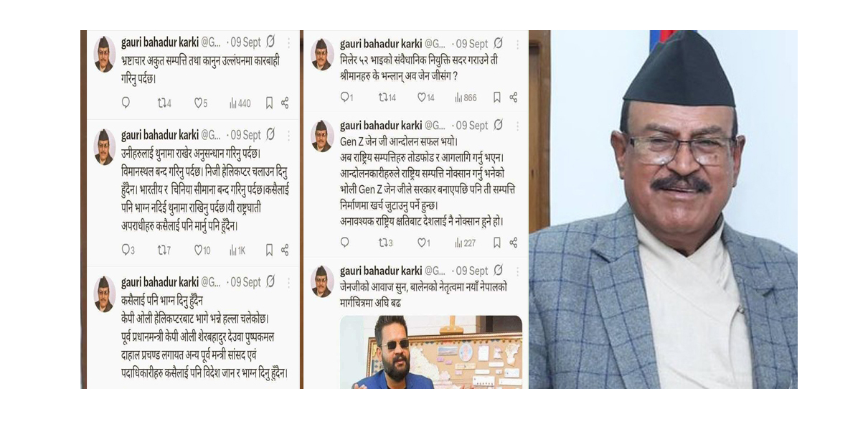
Task: Like the tweet with 10 likes
Action: coord(202,250)
